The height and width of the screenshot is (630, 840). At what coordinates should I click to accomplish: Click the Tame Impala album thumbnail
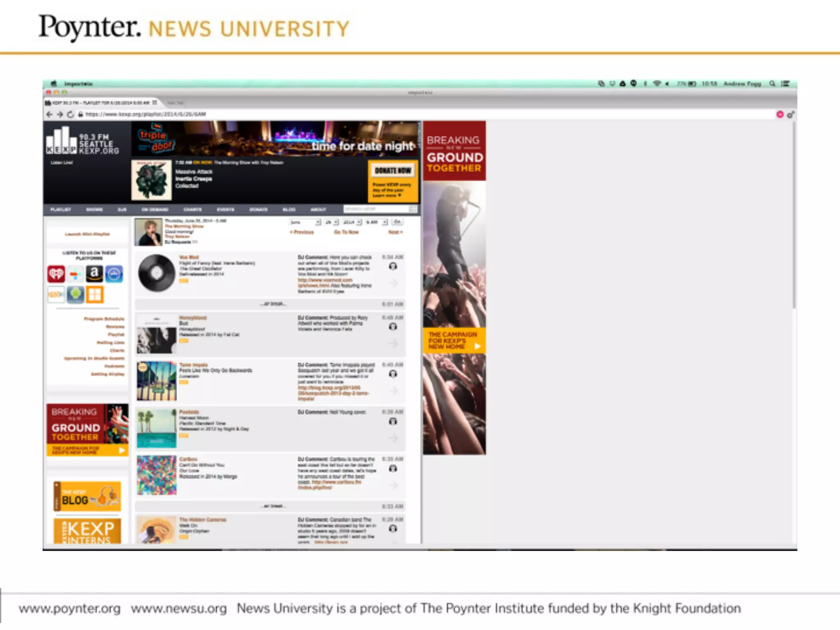click(x=157, y=381)
